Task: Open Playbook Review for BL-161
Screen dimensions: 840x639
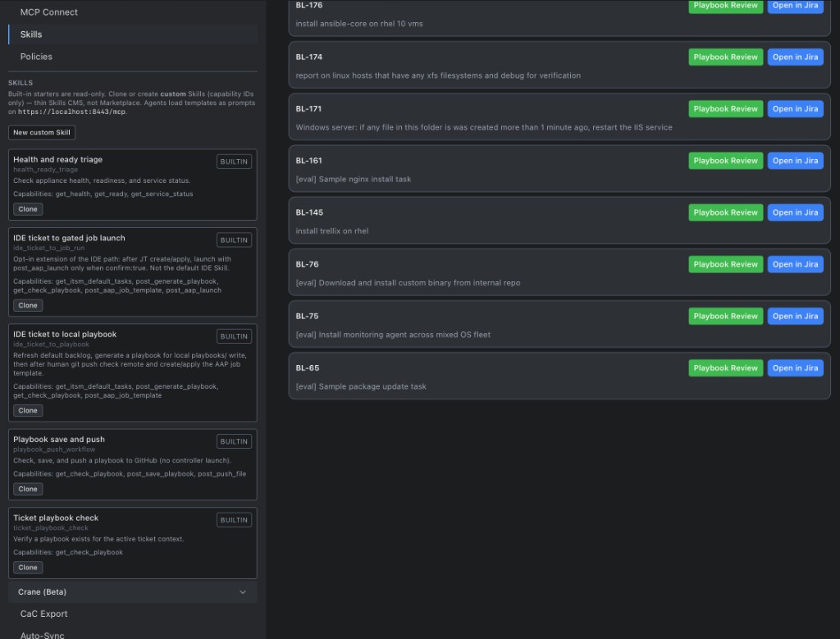Action: tap(726, 161)
